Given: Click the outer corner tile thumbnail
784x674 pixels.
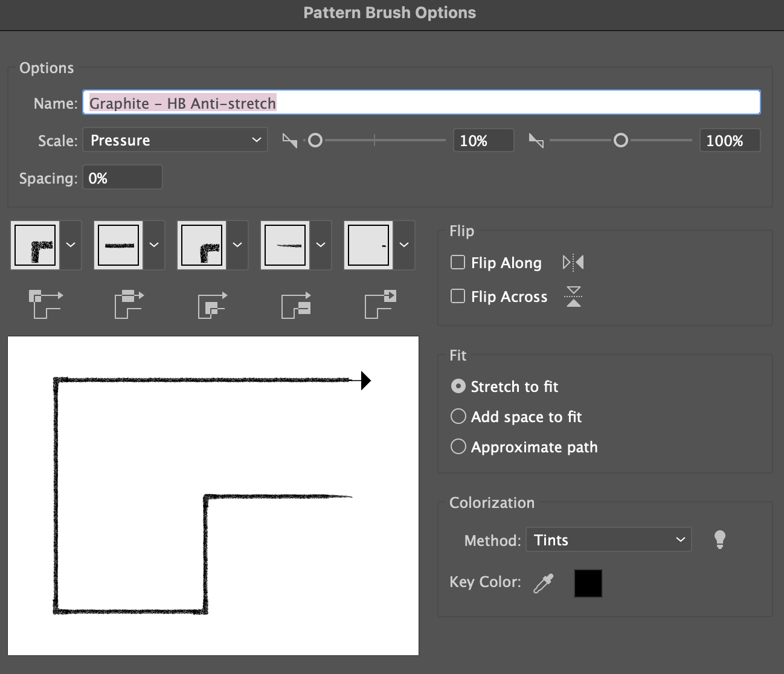Looking at the screenshot, I should [x=35, y=245].
